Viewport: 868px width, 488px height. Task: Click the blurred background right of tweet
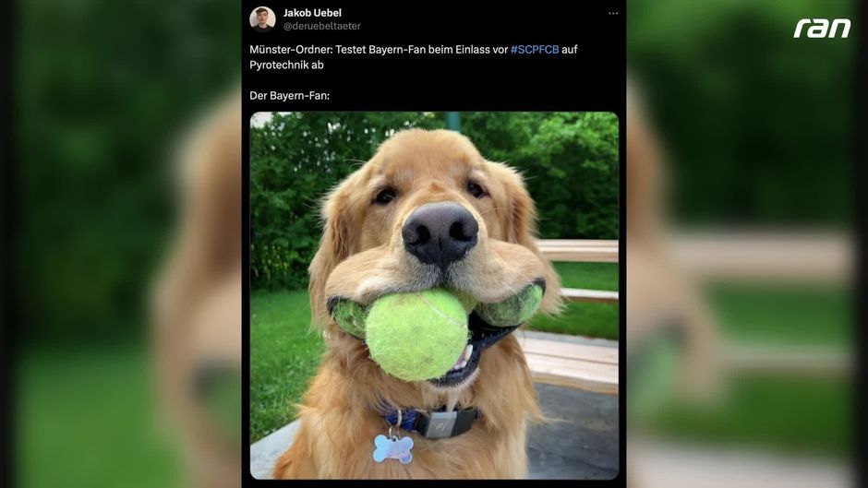click(747, 244)
